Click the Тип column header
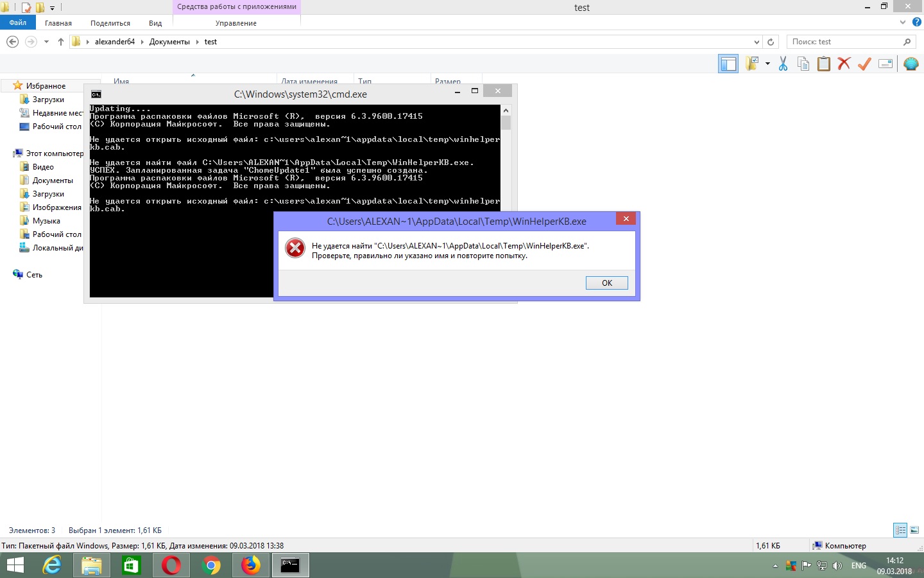 click(x=365, y=81)
